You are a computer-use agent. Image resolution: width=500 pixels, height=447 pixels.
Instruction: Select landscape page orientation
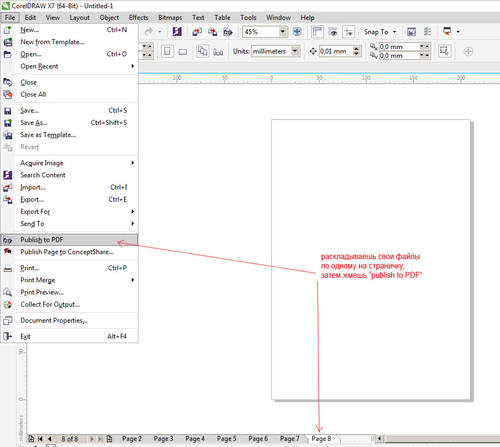(183, 51)
